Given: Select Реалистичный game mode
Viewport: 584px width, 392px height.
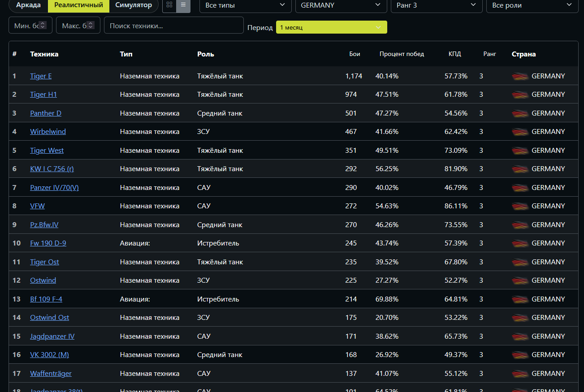Looking at the screenshot, I should [78, 5].
